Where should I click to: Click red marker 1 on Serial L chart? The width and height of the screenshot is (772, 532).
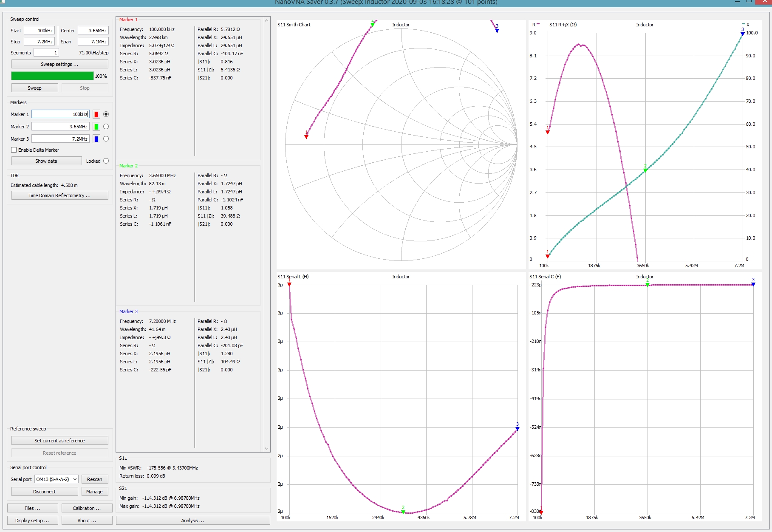pyautogui.click(x=289, y=284)
